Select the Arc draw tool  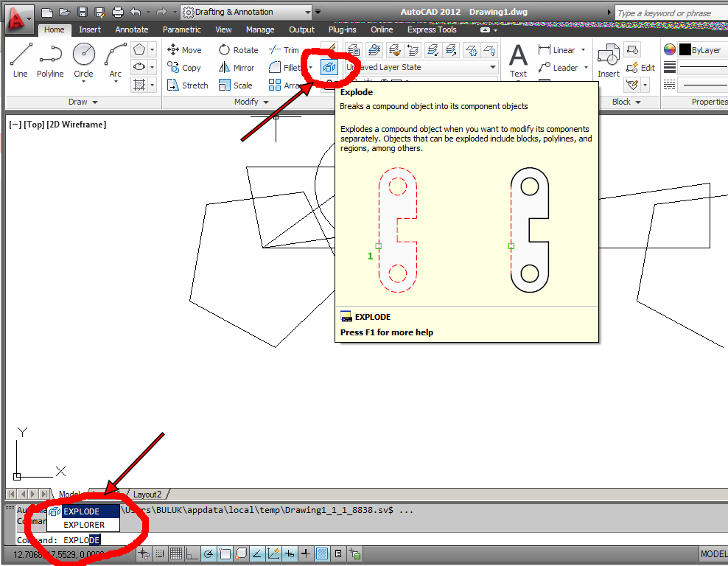click(x=115, y=60)
